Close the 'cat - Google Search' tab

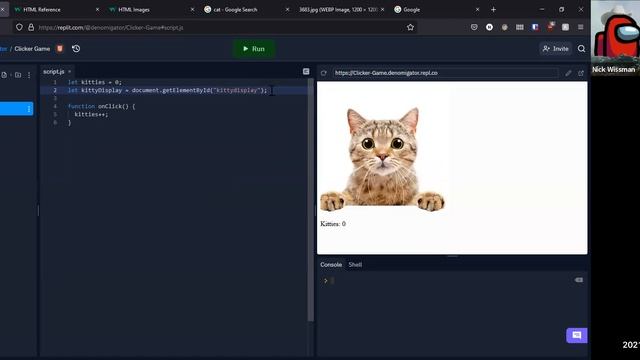[x=287, y=9]
